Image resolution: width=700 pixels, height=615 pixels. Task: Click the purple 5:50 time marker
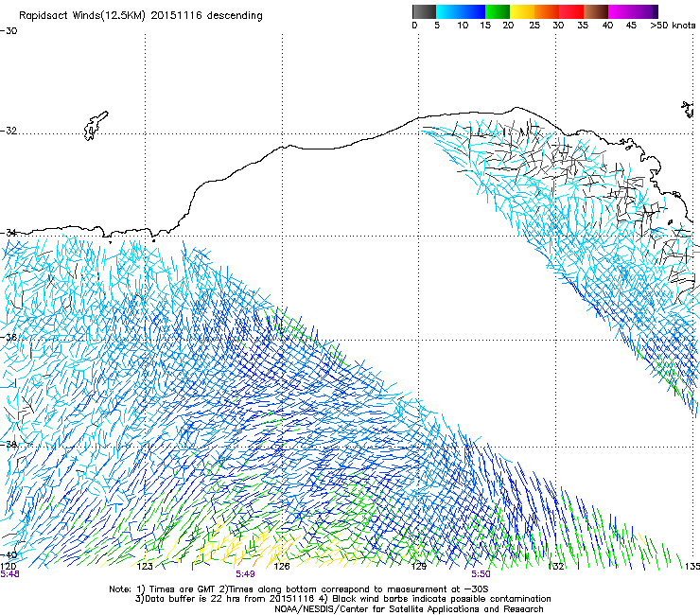click(x=481, y=574)
